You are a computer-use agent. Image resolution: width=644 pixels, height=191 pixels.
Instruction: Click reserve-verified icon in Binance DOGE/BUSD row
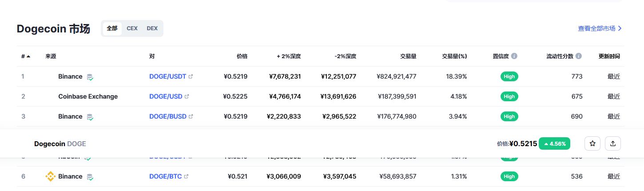point(90,117)
